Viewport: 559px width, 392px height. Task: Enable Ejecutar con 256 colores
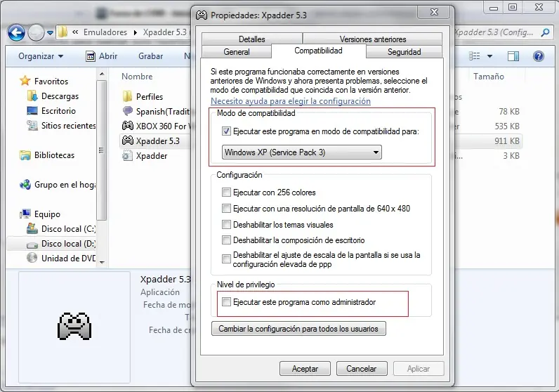[x=226, y=192]
